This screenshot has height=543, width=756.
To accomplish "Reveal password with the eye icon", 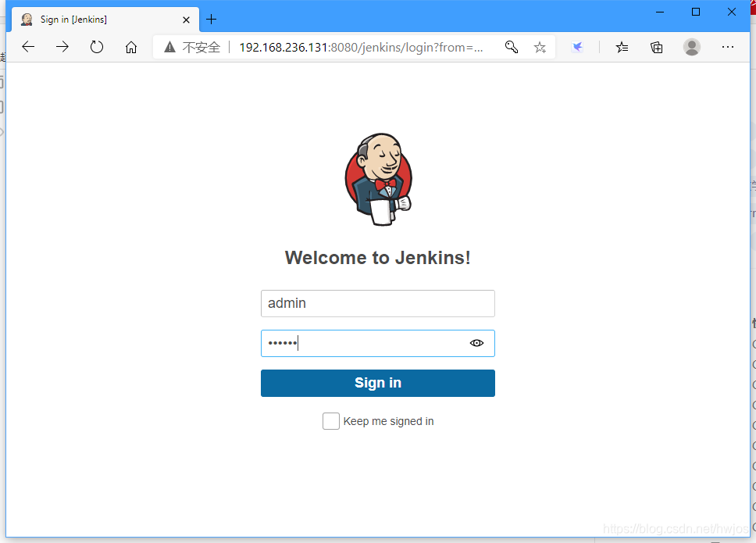I will (476, 343).
